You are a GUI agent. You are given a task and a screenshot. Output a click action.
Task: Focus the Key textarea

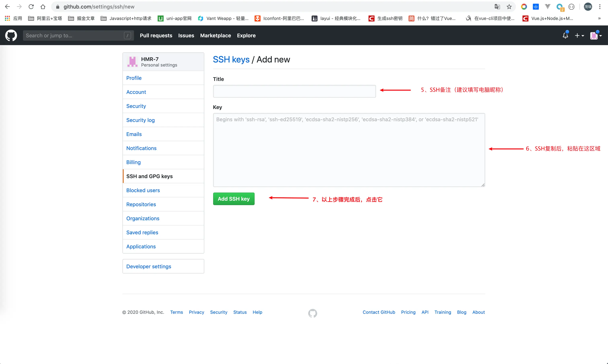coord(349,150)
